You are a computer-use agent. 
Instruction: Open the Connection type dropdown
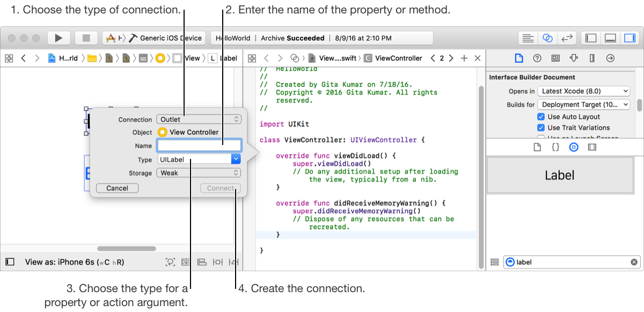[199, 120]
